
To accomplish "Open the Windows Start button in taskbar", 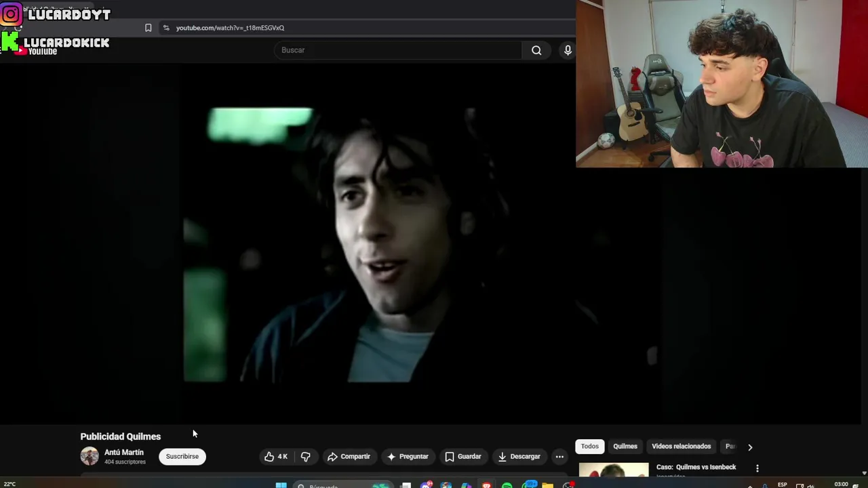I will click(281, 485).
